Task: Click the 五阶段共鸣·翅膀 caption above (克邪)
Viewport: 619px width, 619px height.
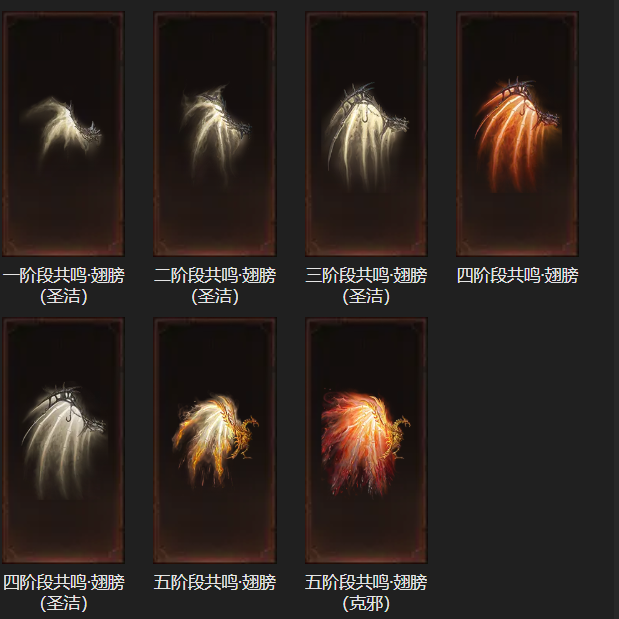Action: pos(366,582)
